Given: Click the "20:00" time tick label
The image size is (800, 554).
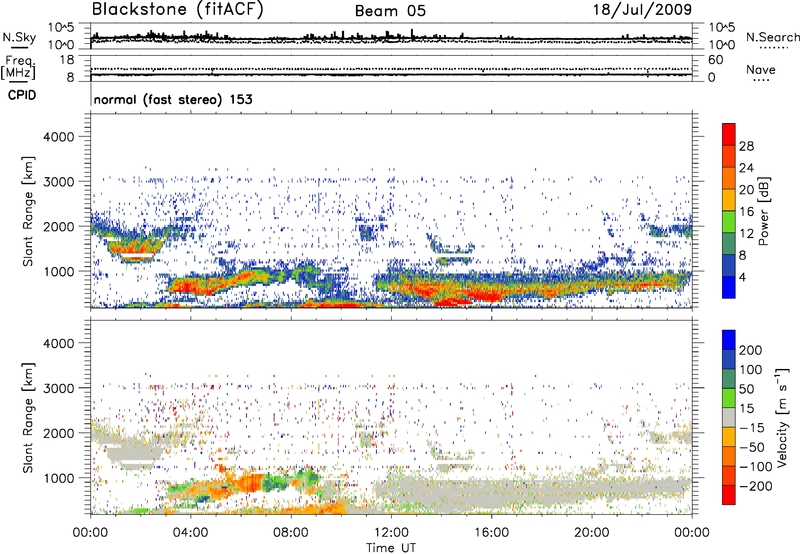Looking at the screenshot, I should pyautogui.click(x=592, y=533).
